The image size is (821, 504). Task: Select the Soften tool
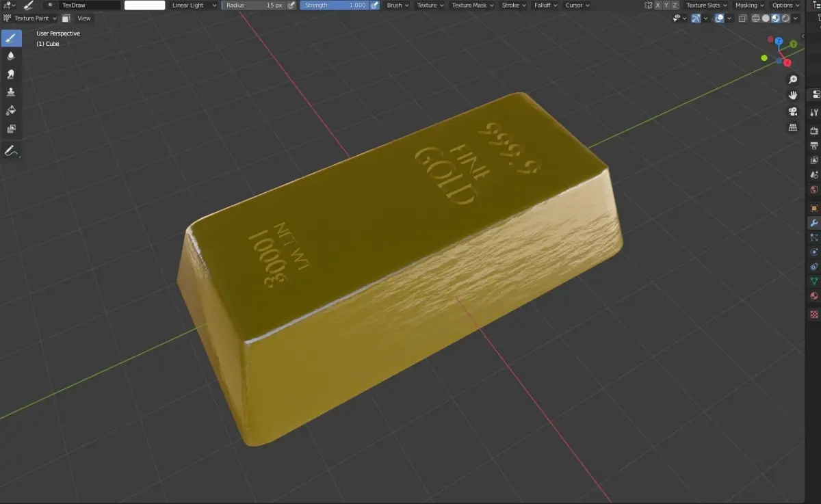point(11,56)
